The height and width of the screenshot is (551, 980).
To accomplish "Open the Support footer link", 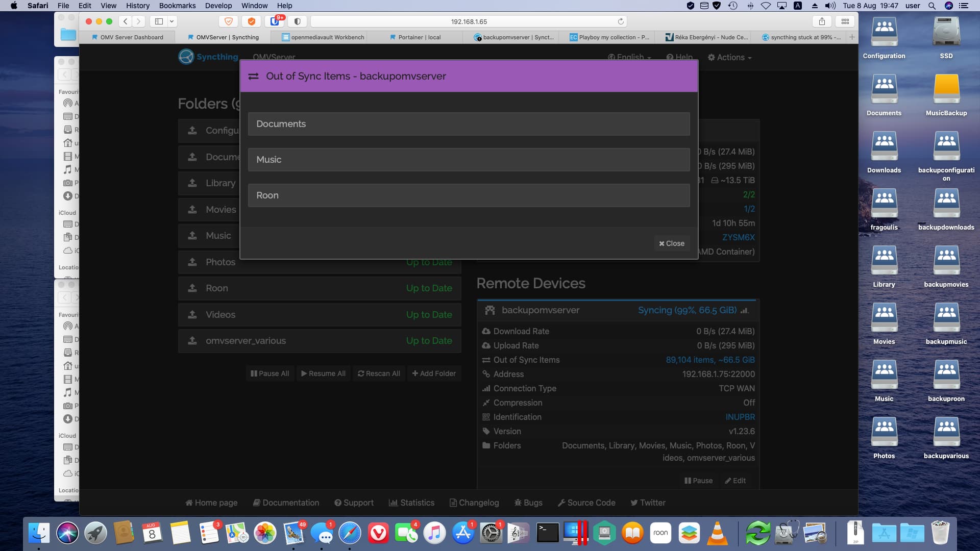I will click(x=354, y=503).
